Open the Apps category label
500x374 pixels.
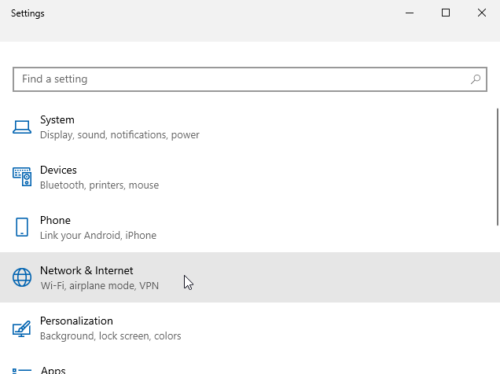coord(53,370)
